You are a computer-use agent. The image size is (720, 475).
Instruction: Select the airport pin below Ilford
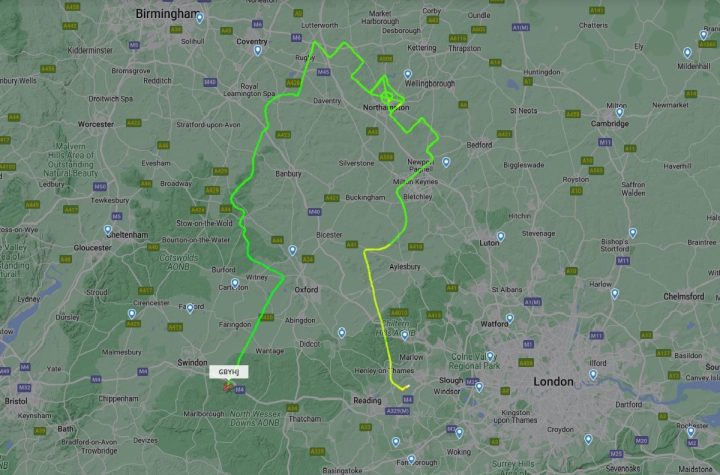coord(593,375)
